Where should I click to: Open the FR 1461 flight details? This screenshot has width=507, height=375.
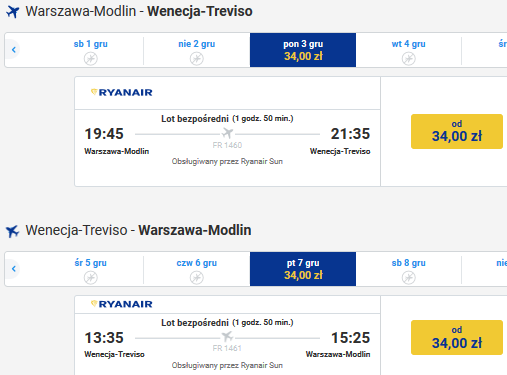tap(227, 348)
